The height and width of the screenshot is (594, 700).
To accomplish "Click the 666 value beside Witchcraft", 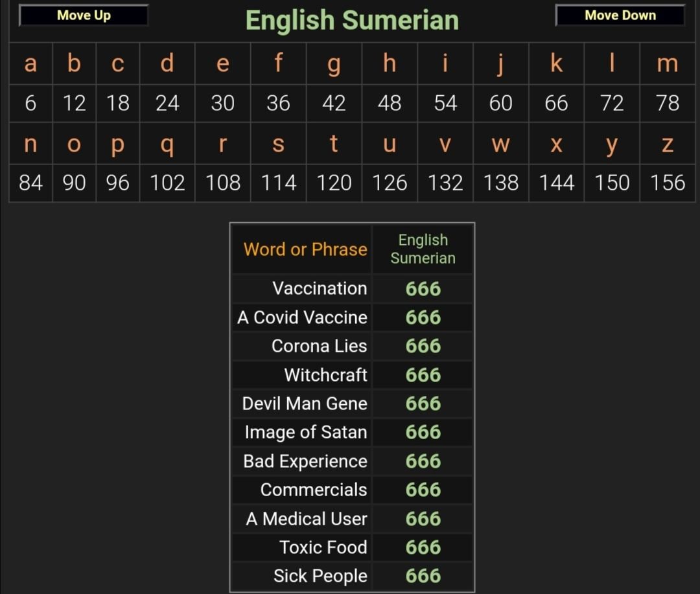I will pyautogui.click(x=423, y=375).
